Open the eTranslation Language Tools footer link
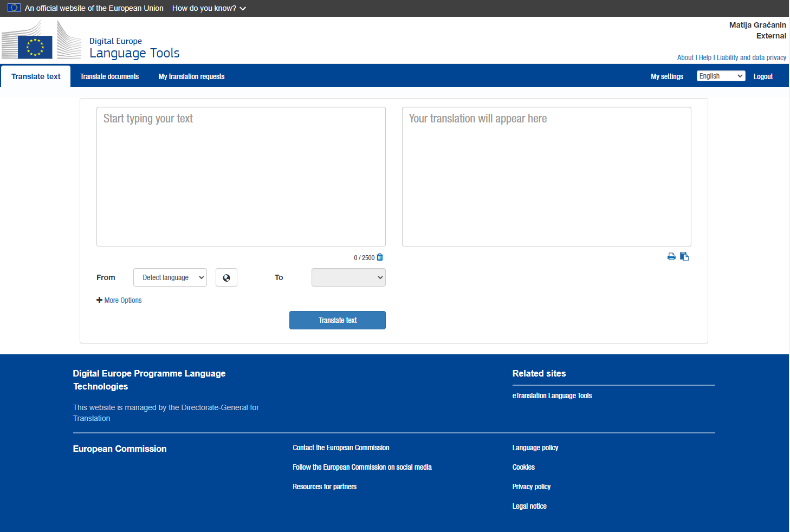 pos(552,396)
